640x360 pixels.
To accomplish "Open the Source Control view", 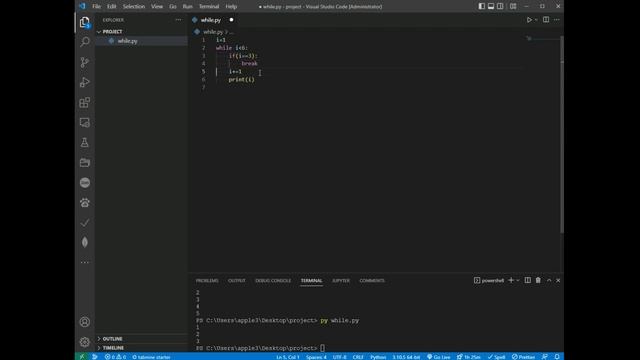I will point(84,62).
